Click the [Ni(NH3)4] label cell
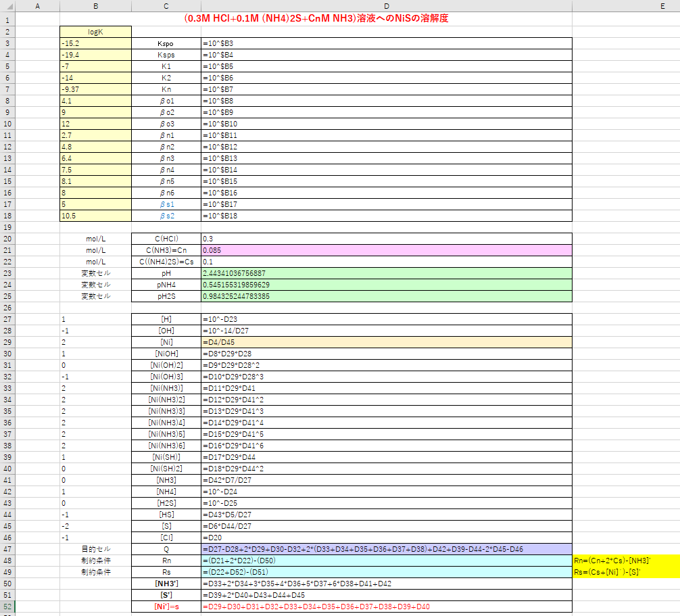The height and width of the screenshot is (616, 680). 166,423
